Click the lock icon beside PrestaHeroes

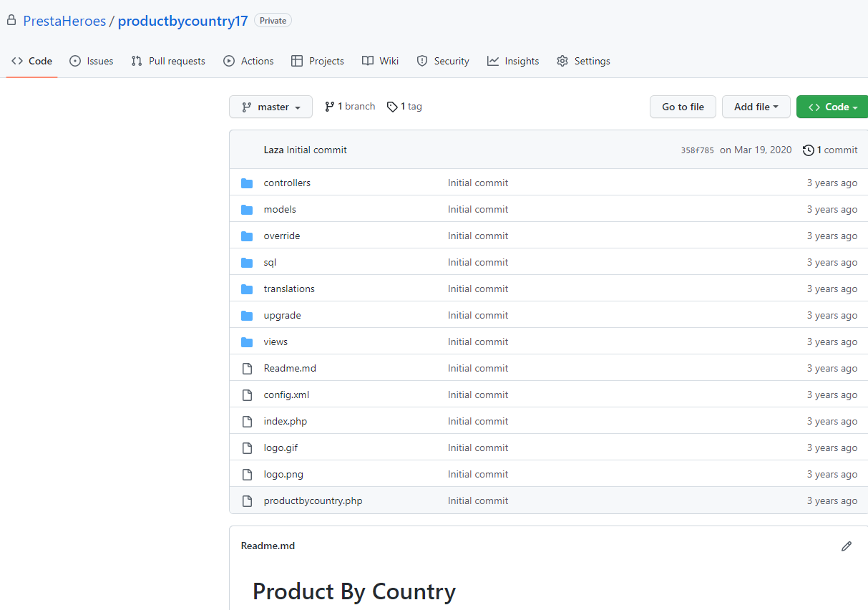click(11, 21)
